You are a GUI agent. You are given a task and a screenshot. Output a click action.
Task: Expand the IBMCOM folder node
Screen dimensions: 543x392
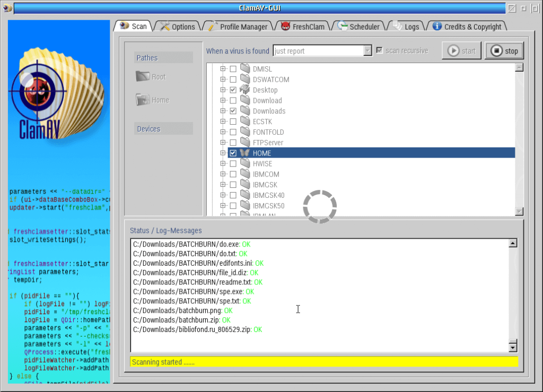223,174
